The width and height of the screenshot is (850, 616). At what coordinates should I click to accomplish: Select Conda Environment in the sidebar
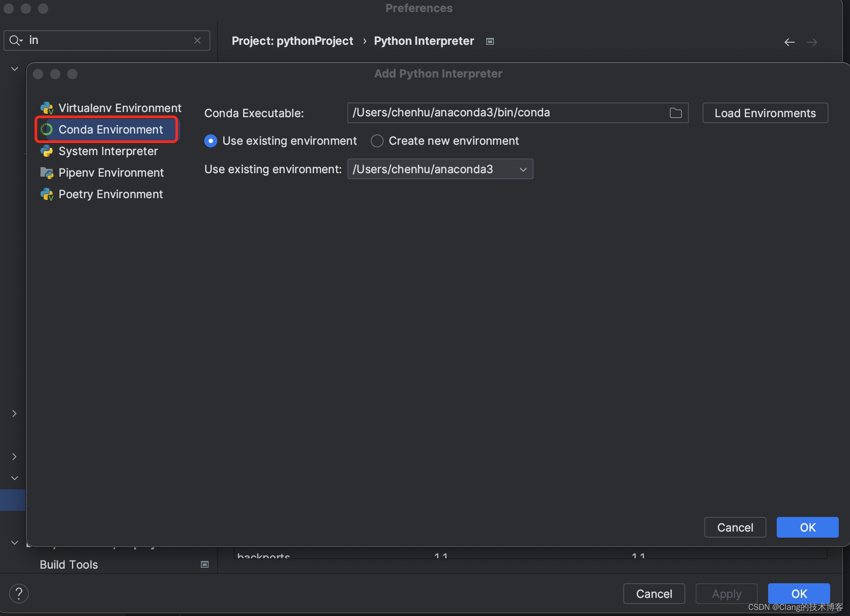coord(106,130)
